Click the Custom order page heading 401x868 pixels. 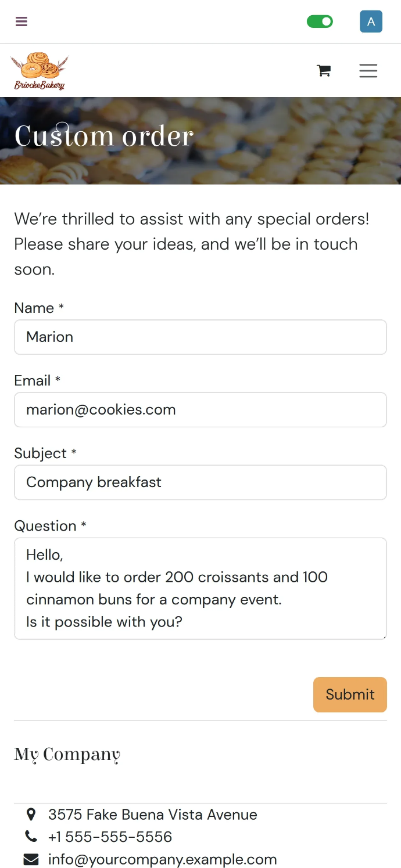click(103, 136)
